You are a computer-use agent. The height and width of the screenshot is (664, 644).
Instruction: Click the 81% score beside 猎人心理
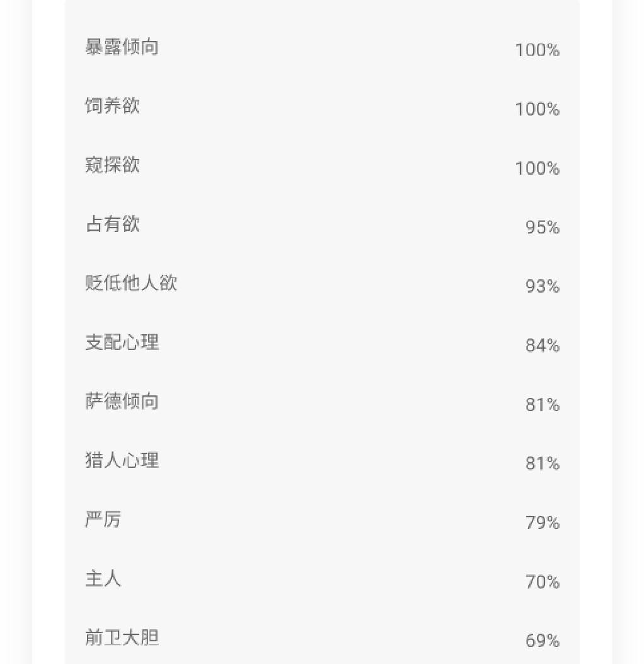[543, 463]
